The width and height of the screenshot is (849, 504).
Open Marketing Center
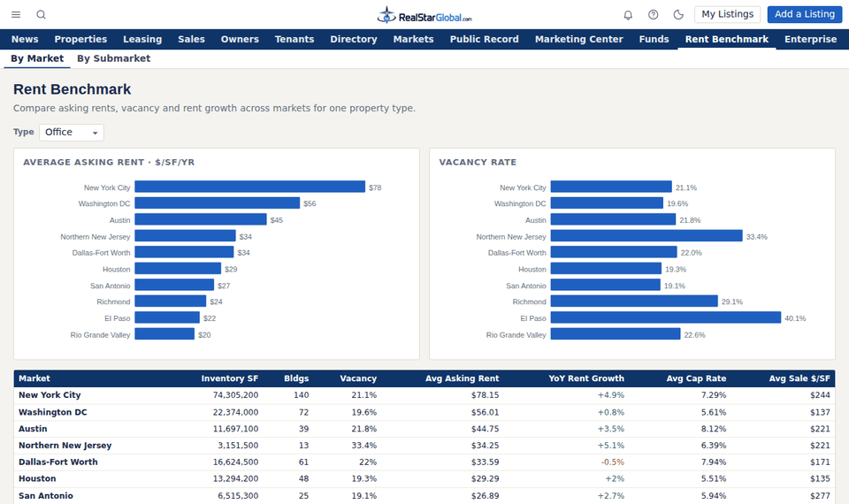click(578, 39)
